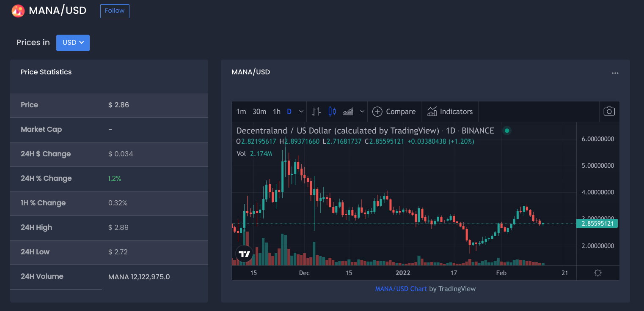Click the current price label 2.85595121
This screenshot has height=311, width=644.
tap(597, 223)
